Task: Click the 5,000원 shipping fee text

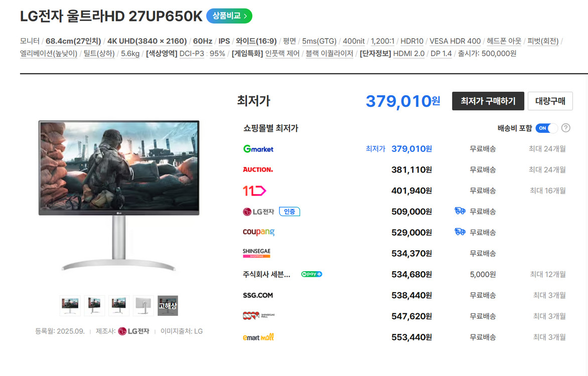Action: [x=483, y=274]
